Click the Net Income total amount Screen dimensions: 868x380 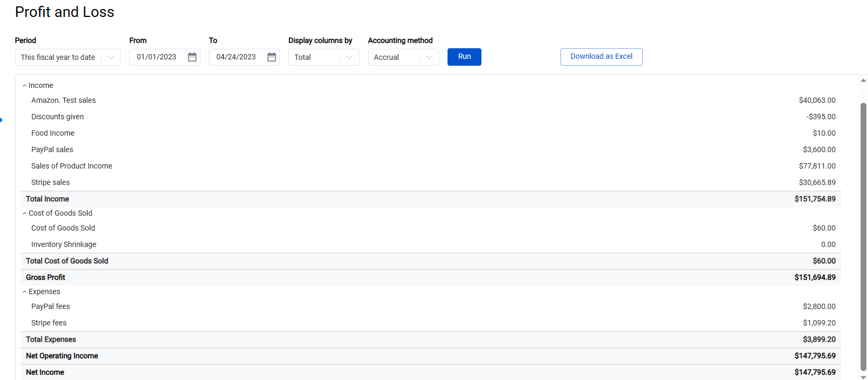pos(814,372)
